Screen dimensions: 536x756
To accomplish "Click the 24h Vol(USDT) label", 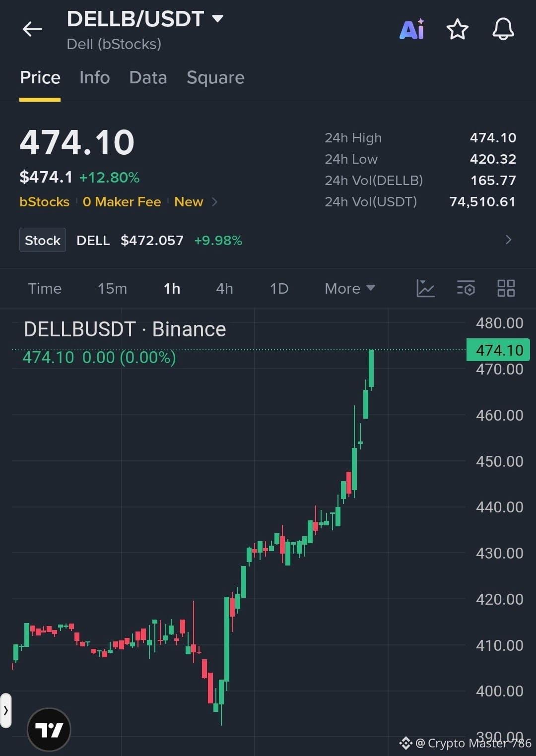I will click(371, 202).
